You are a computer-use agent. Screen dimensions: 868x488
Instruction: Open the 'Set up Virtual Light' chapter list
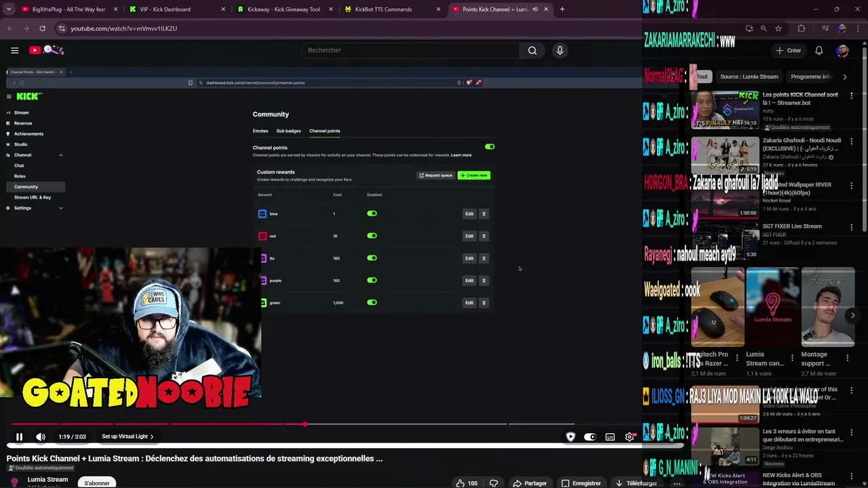(127, 437)
